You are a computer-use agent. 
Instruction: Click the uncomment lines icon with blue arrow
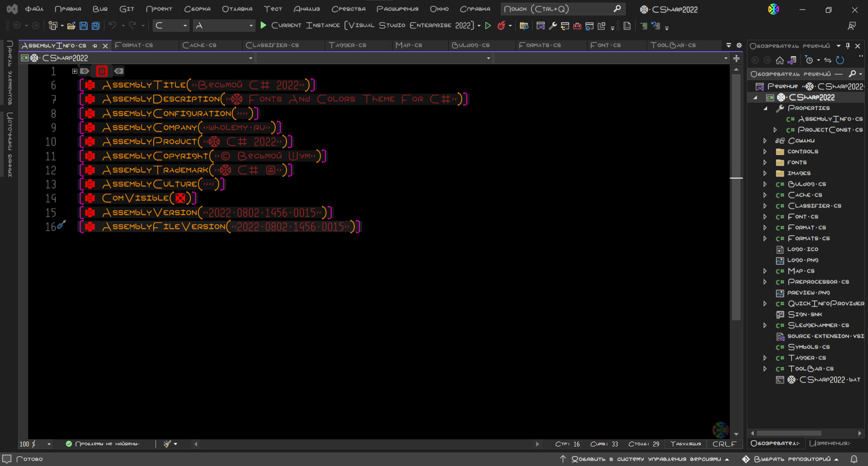(x=656, y=26)
